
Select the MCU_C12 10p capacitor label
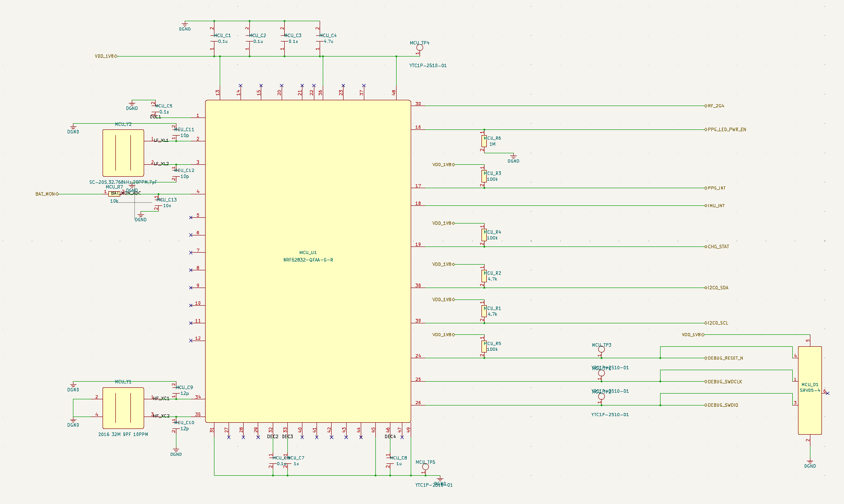click(x=184, y=171)
